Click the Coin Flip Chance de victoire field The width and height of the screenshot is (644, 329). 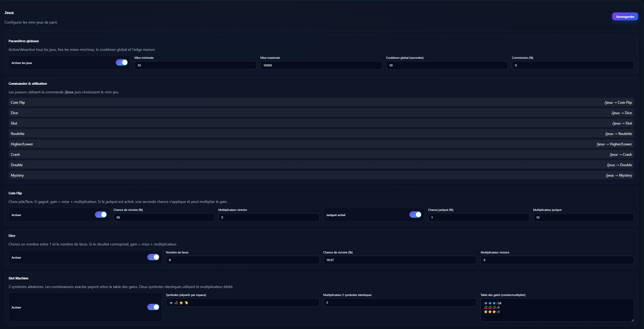click(x=164, y=218)
